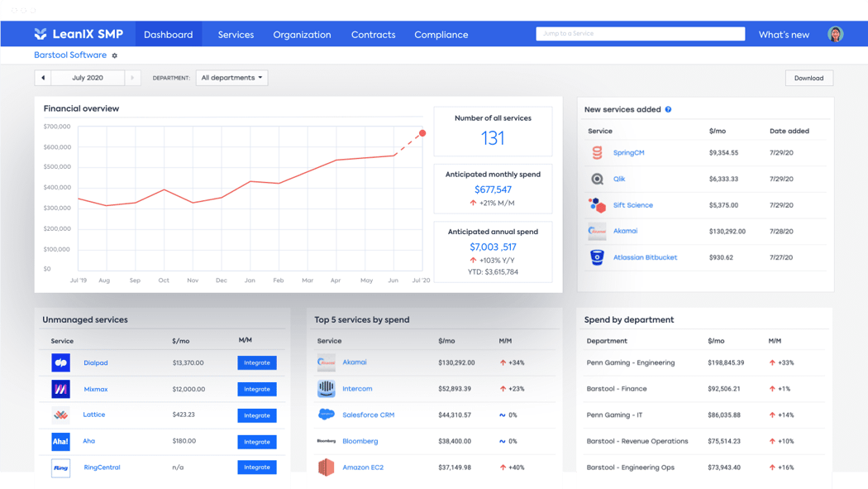Open the Dashboard tab
868x489 pixels.
tap(169, 34)
